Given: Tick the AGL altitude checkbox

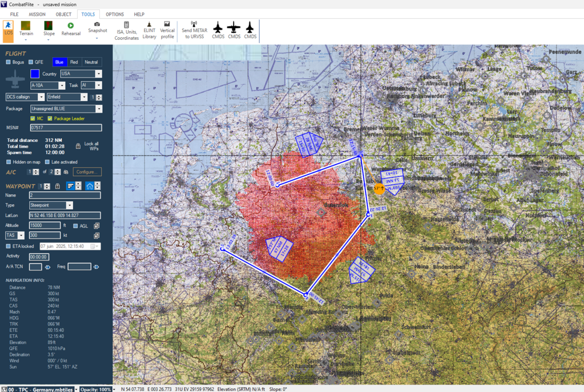Looking at the screenshot, I should 75,226.
